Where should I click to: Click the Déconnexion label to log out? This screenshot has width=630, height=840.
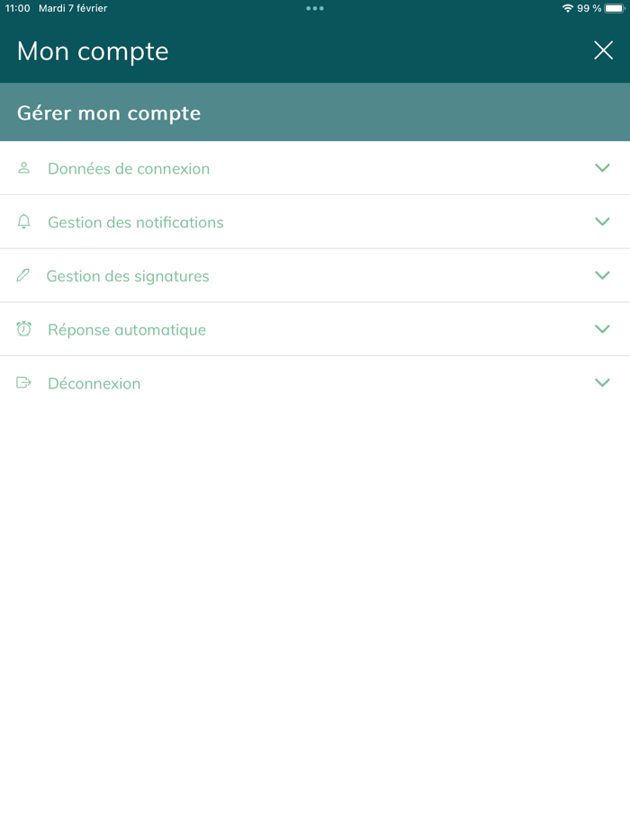click(x=94, y=383)
